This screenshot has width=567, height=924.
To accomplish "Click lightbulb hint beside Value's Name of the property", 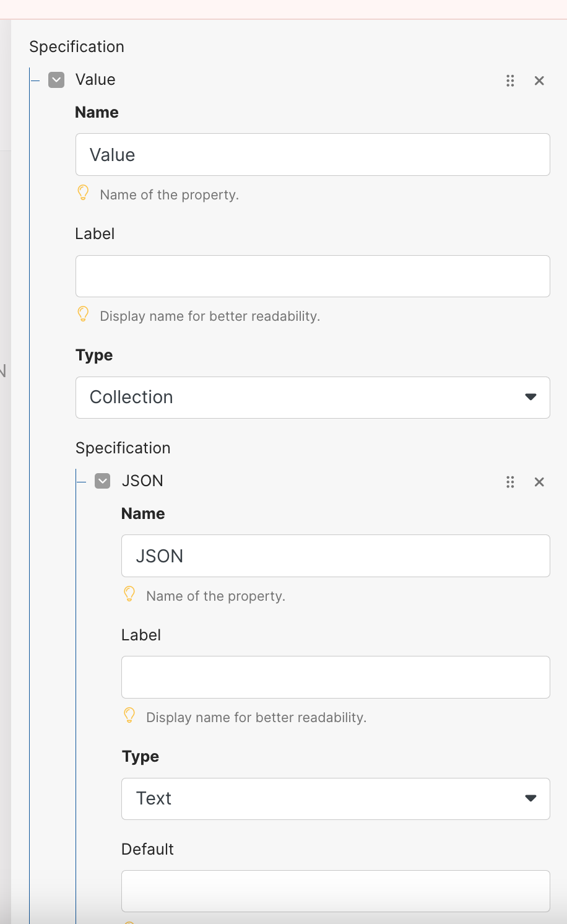I will (x=83, y=193).
